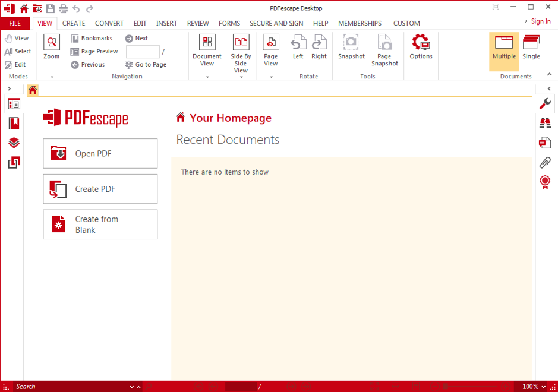
Task: Select the Zoom tool
Action: (52, 46)
